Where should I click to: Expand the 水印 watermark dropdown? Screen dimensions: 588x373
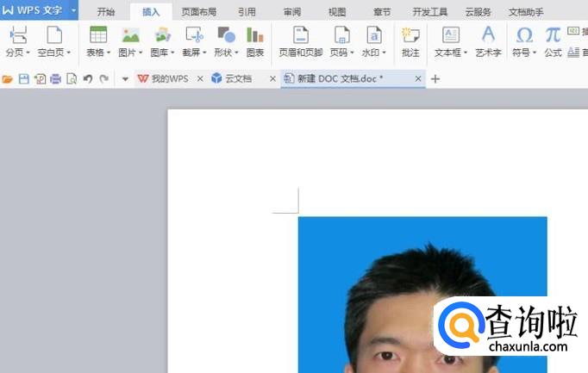pyautogui.click(x=385, y=53)
